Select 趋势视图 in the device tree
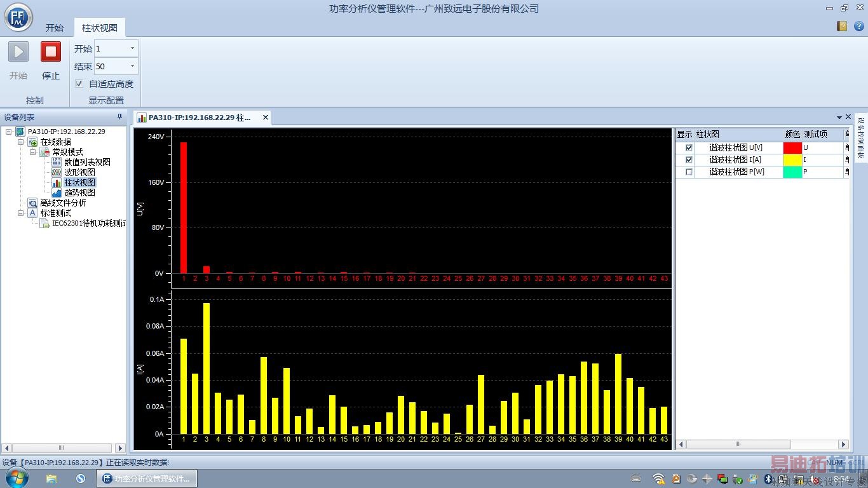The height and width of the screenshot is (488, 868). (79, 193)
